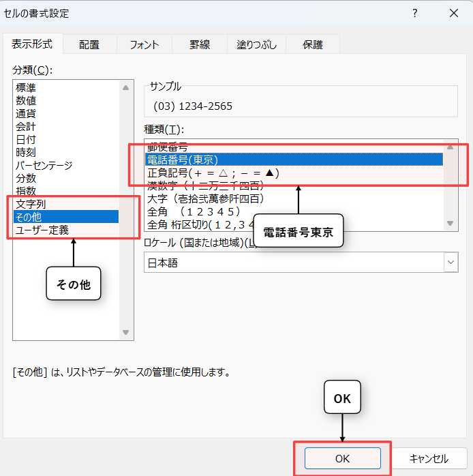Screen dimensions: 473x476
Task: Choose 通貨 category
Action: (x=26, y=114)
